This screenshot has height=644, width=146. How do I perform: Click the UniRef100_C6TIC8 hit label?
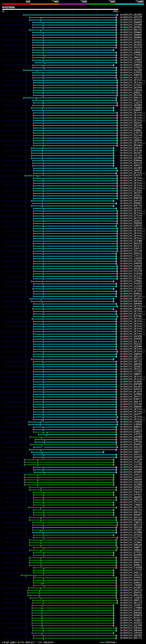[x=131, y=40]
